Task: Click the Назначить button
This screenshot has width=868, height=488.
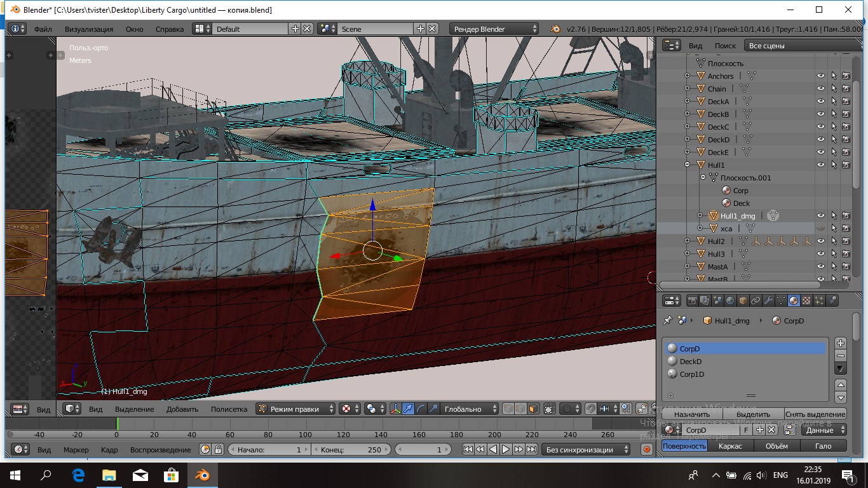Action: 692,414
